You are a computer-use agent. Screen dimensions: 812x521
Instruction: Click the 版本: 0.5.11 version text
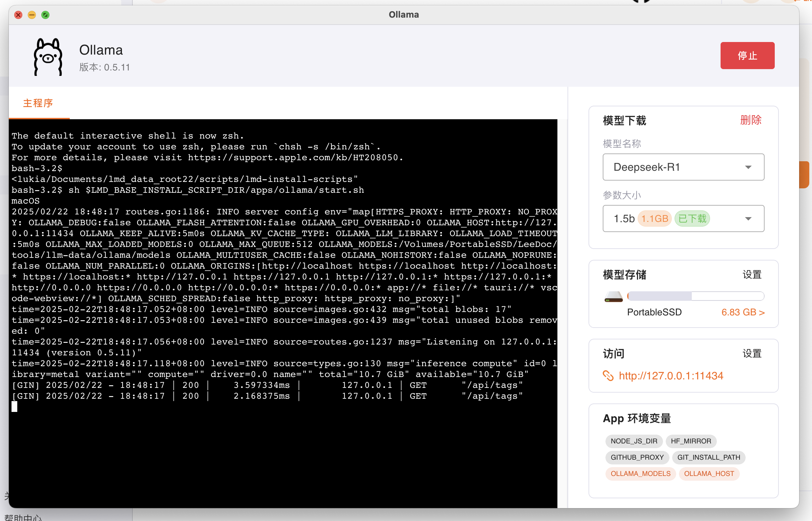pos(105,67)
